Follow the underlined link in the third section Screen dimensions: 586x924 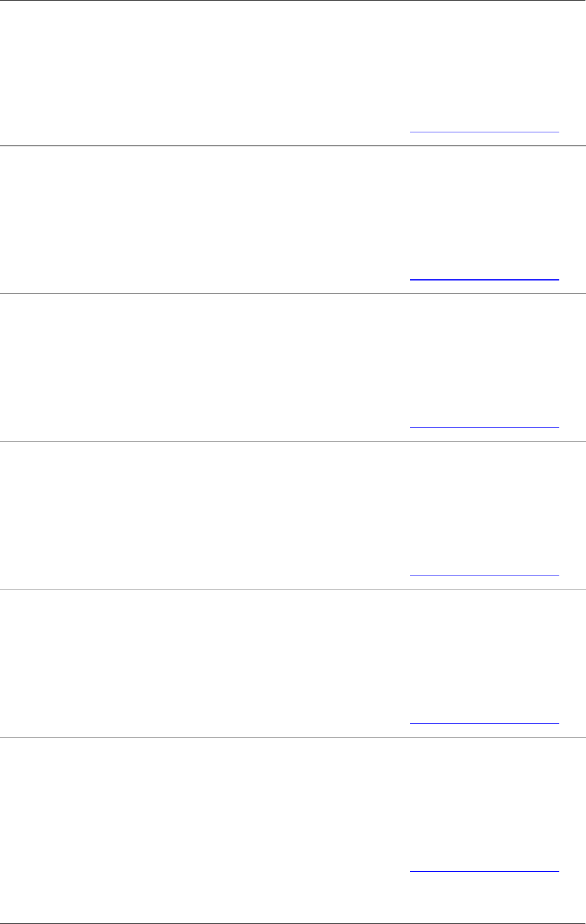pos(484,427)
